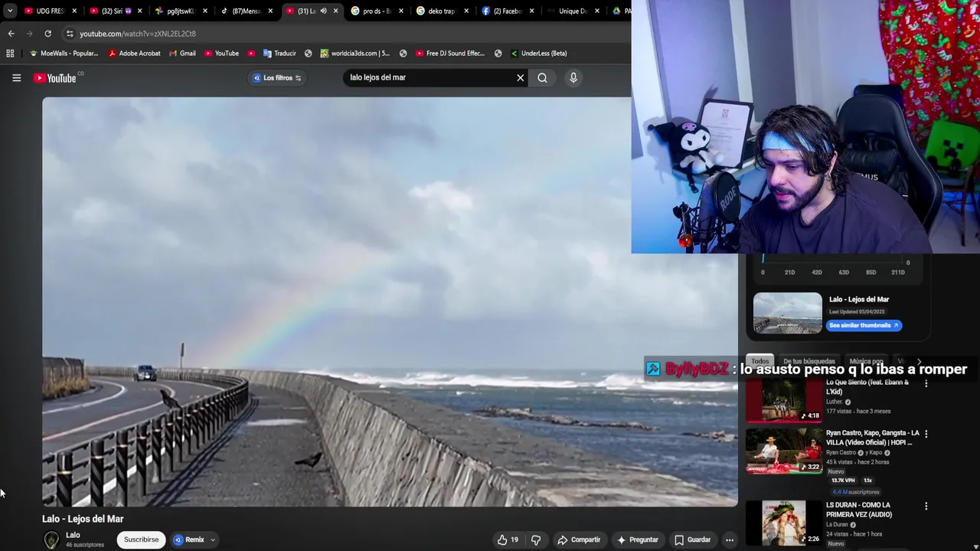Select the Música pop chip
This screenshot has height=551, width=980.
tap(866, 361)
